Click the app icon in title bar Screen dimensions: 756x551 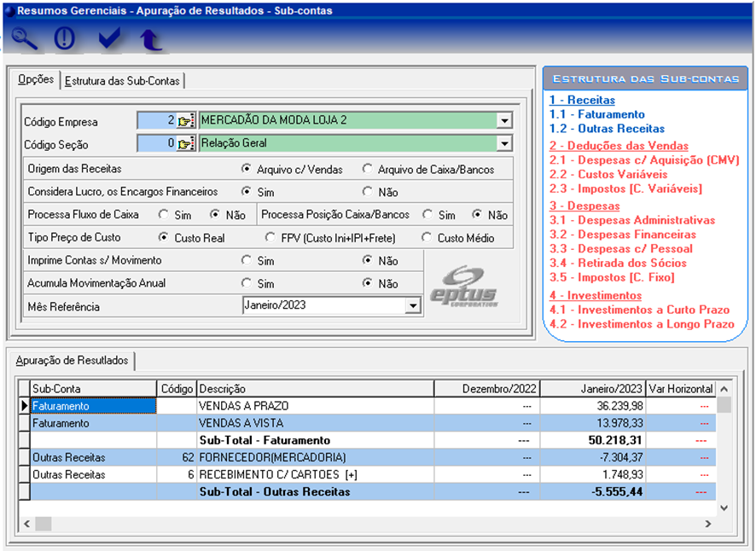[x=9, y=11]
